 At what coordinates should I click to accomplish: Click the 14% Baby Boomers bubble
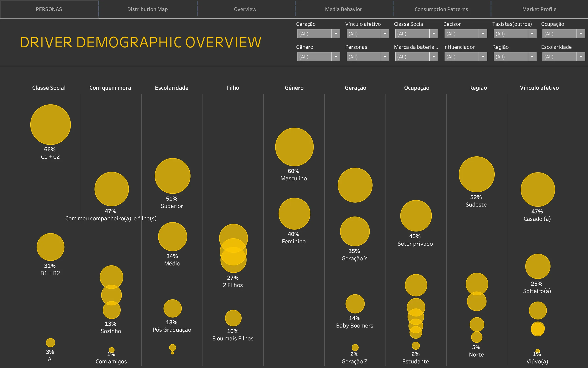[355, 304]
